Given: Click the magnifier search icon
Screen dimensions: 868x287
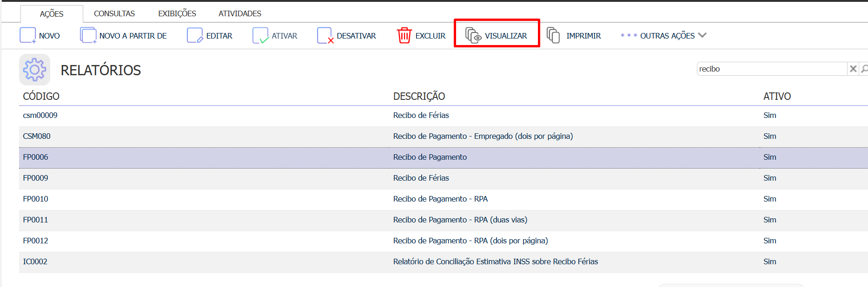Looking at the screenshot, I should (x=864, y=69).
